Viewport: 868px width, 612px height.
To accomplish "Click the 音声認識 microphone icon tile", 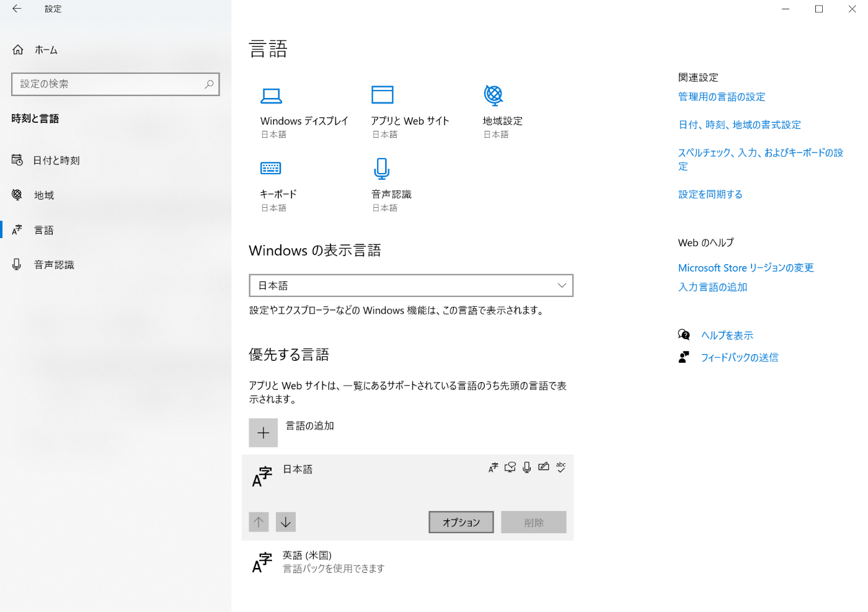I will [382, 168].
